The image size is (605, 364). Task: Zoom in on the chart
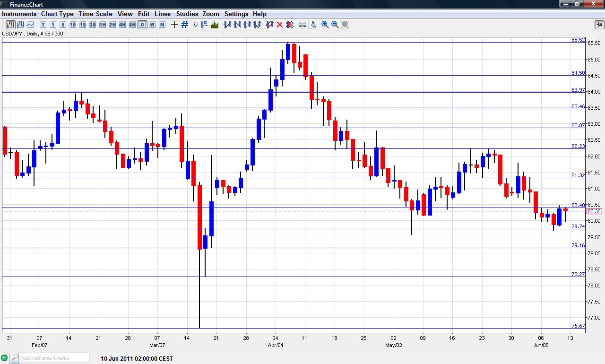click(325, 25)
